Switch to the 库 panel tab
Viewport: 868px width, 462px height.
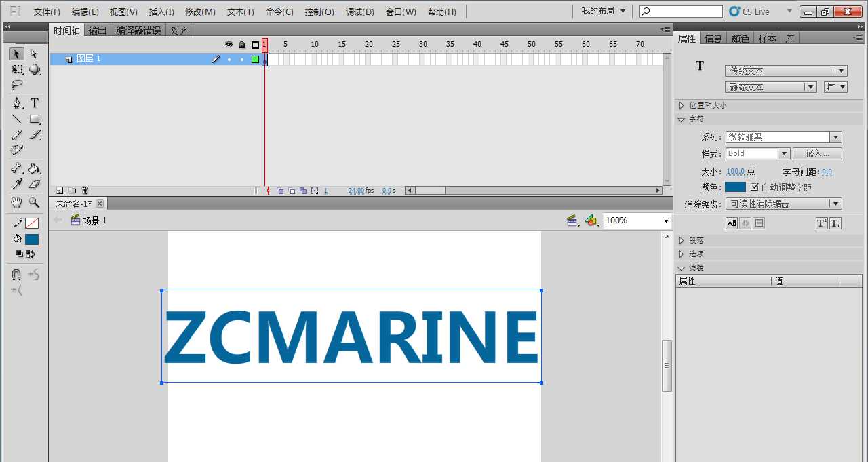[790, 39]
